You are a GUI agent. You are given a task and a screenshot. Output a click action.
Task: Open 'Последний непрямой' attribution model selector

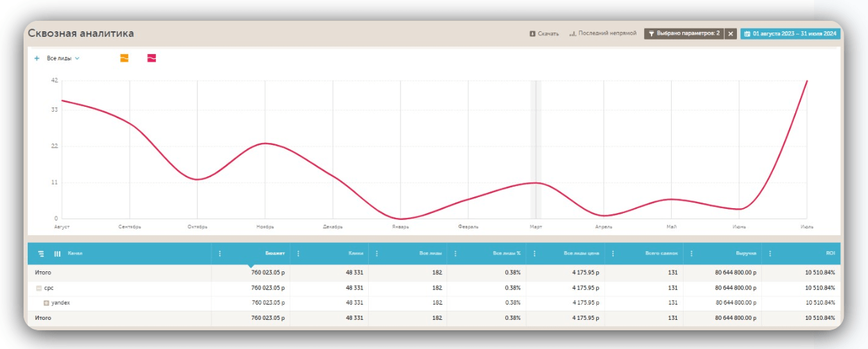point(602,33)
